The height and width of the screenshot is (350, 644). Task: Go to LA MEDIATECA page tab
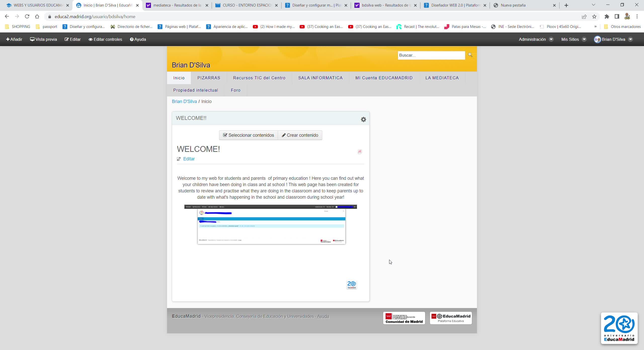[x=442, y=78]
